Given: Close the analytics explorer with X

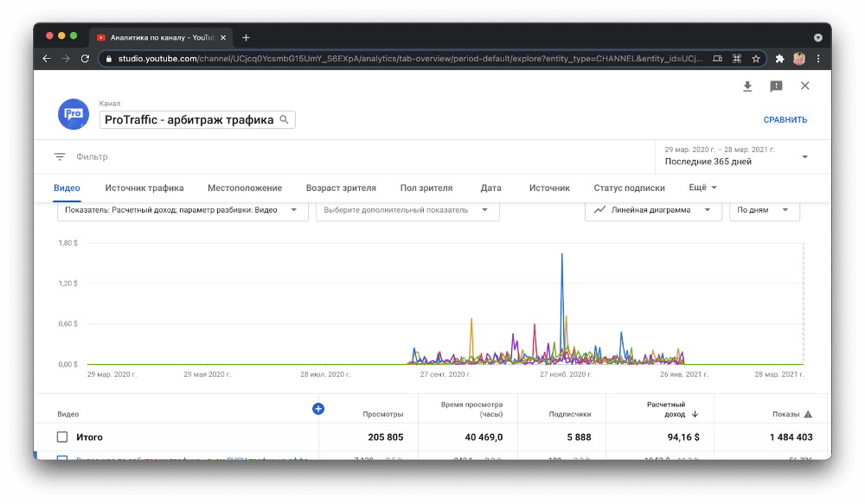Looking at the screenshot, I should [x=804, y=86].
